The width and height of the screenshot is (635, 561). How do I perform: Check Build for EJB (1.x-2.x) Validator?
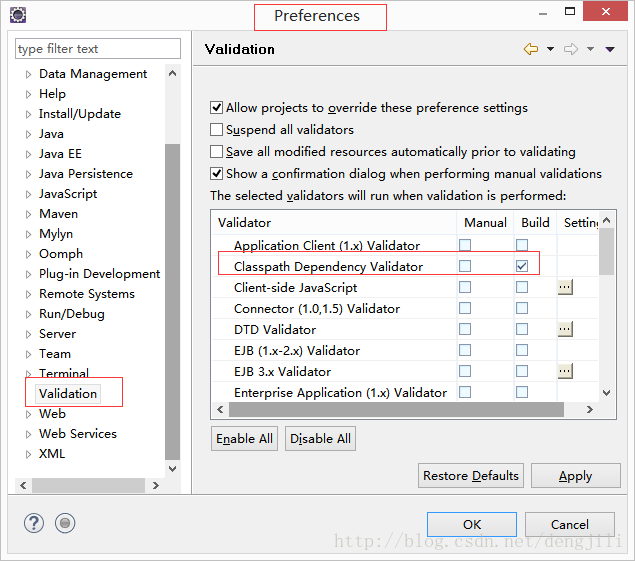522,350
